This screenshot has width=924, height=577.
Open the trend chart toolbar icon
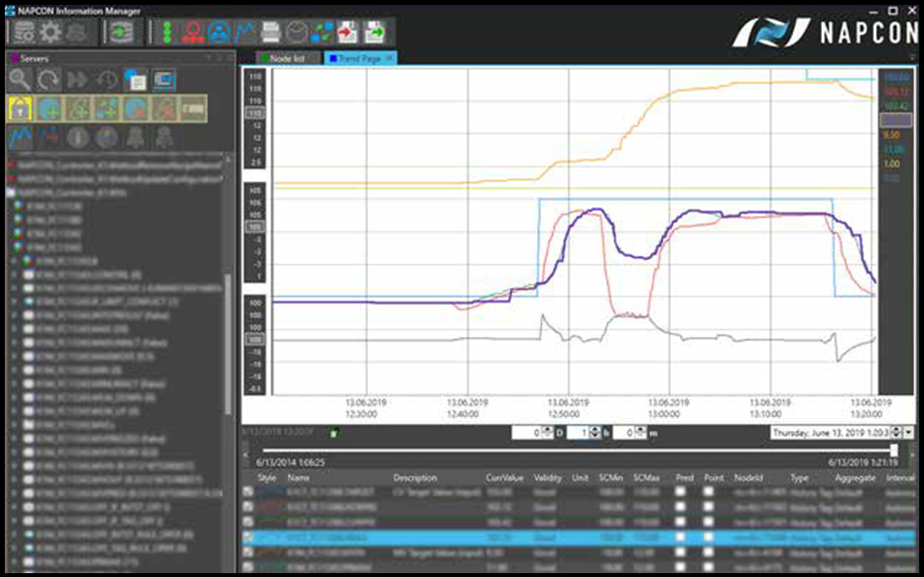coord(246,32)
